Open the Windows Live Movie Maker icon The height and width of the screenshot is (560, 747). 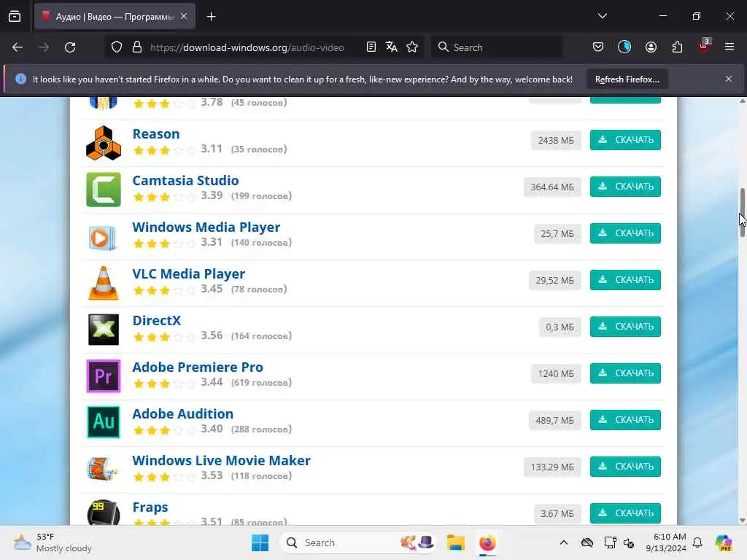(104, 468)
